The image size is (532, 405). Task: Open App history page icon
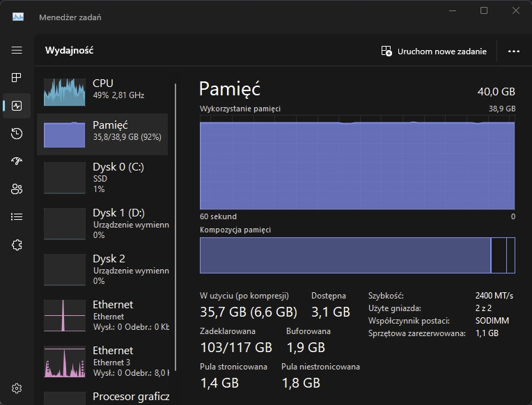[17, 134]
